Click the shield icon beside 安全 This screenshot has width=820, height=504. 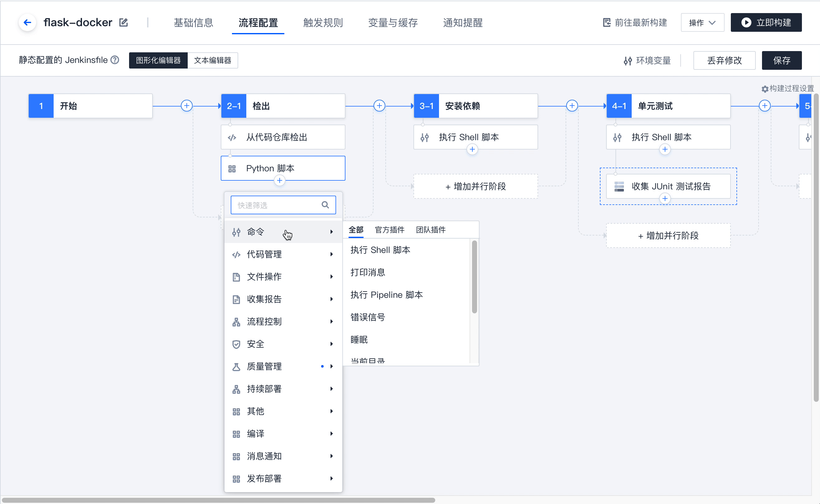pyautogui.click(x=236, y=344)
